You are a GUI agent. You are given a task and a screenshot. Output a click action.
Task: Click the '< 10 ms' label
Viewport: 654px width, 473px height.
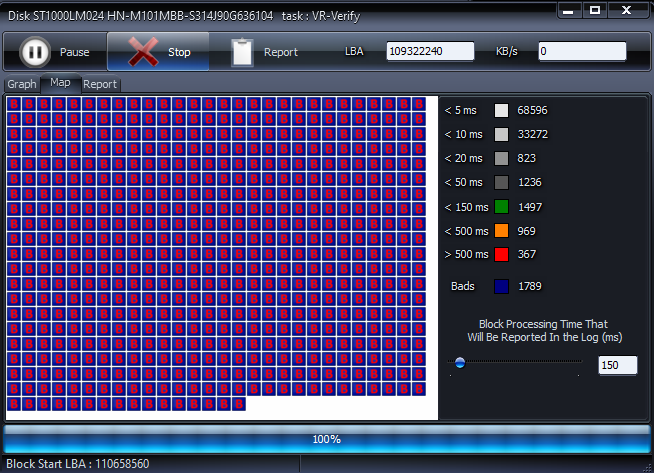(463, 134)
